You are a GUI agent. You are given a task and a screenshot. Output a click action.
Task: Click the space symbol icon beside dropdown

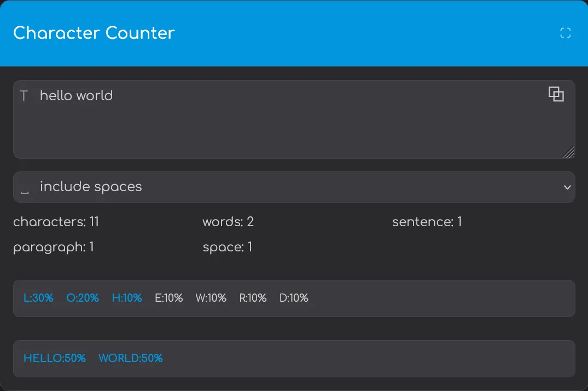[x=24, y=189]
